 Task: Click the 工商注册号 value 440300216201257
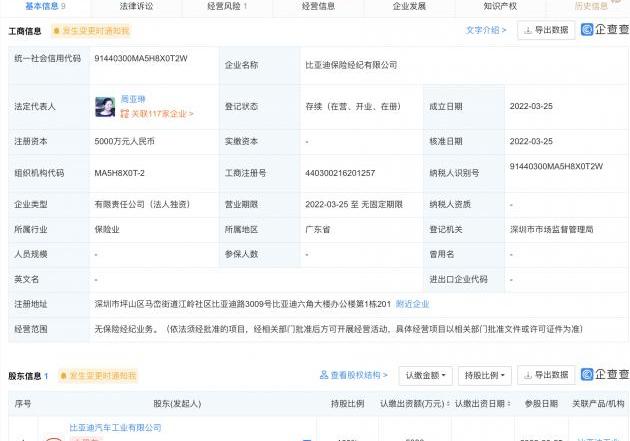click(x=340, y=173)
